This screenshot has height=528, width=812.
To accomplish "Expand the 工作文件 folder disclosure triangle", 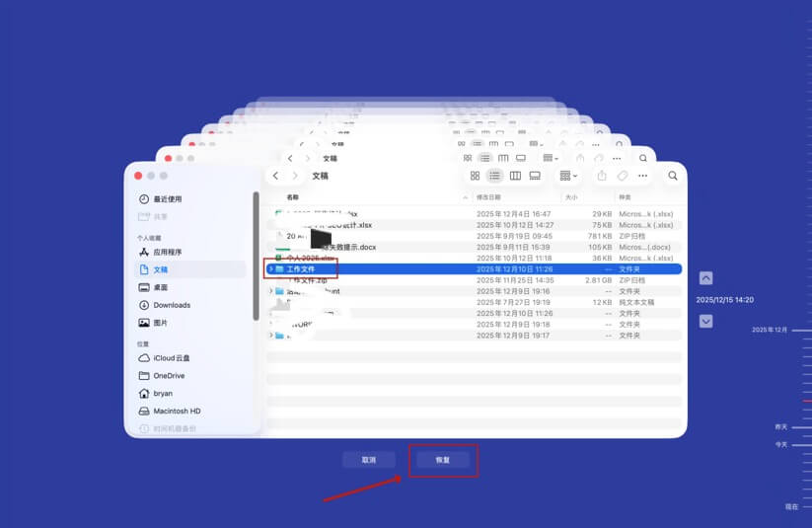I will click(x=271, y=268).
